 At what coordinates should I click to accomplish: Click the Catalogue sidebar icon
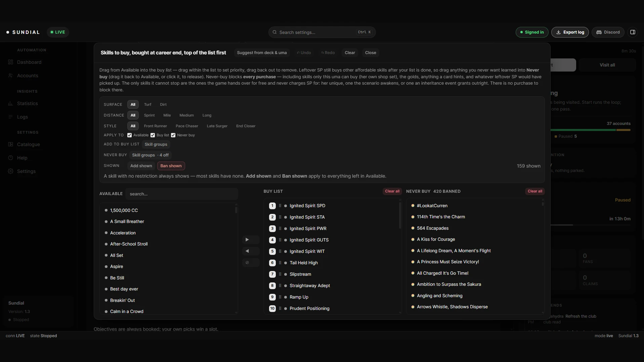point(10,144)
